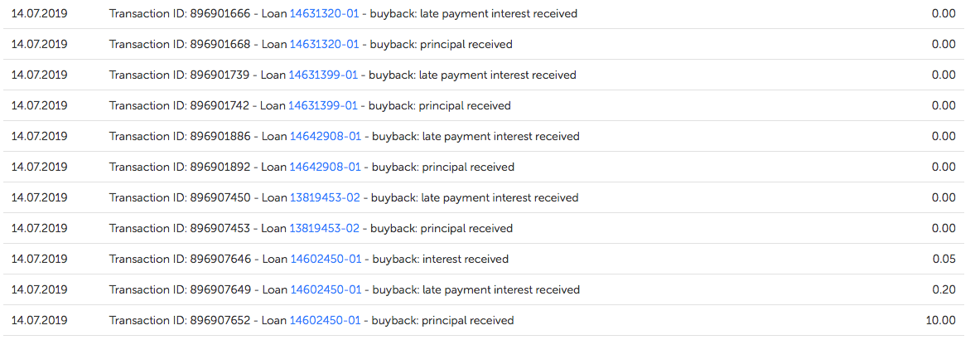Click the 0.05 amount value

(x=944, y=260)
